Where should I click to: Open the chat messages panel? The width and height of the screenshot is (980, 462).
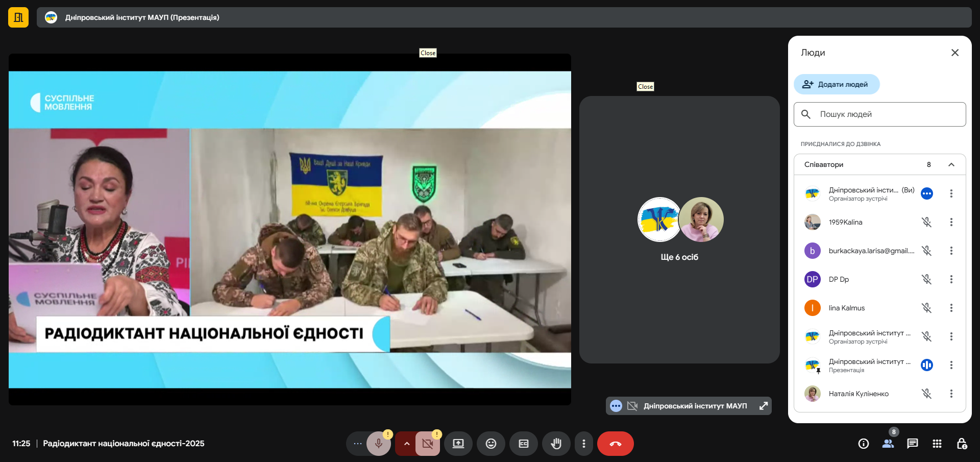pos(912,444)
